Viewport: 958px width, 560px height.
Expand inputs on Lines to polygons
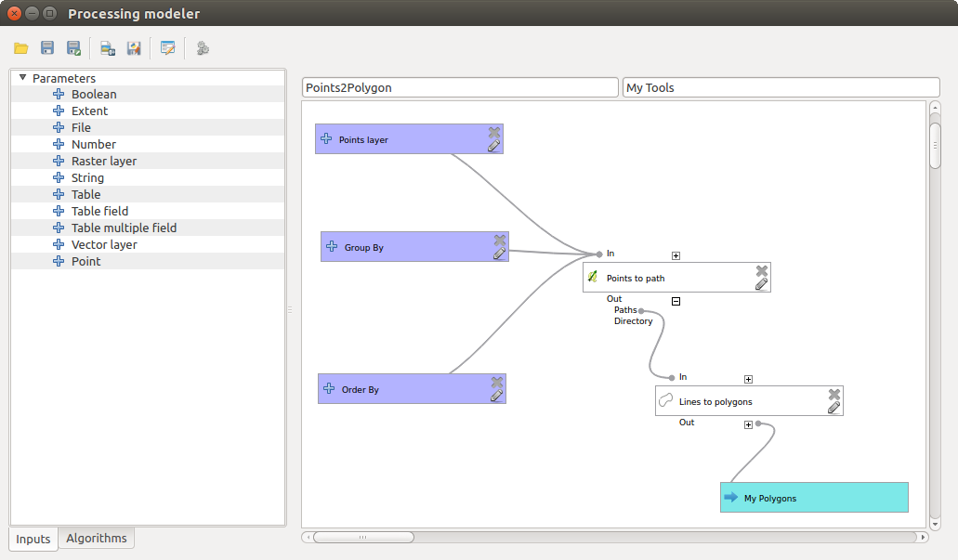(x=749, y=378)
